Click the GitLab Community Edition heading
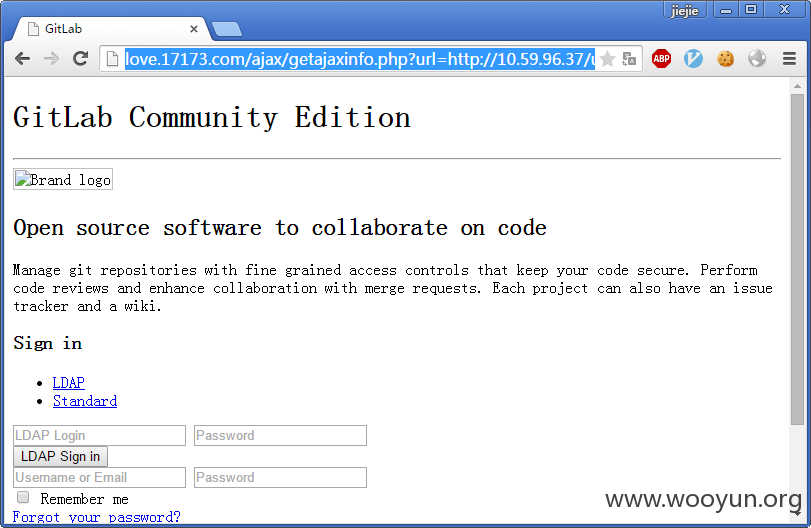Screen dimensions: 811x528 pyautogui.click(x=212, y=117)
